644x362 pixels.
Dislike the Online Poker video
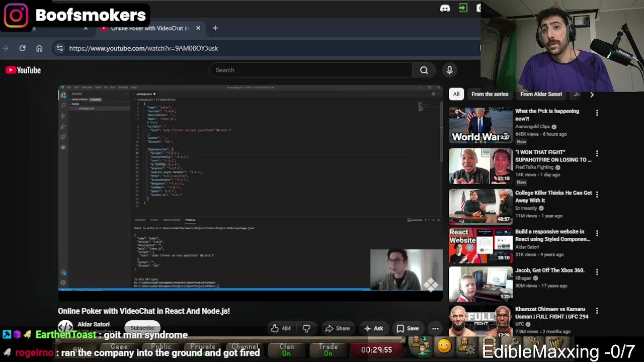[306, 328]
